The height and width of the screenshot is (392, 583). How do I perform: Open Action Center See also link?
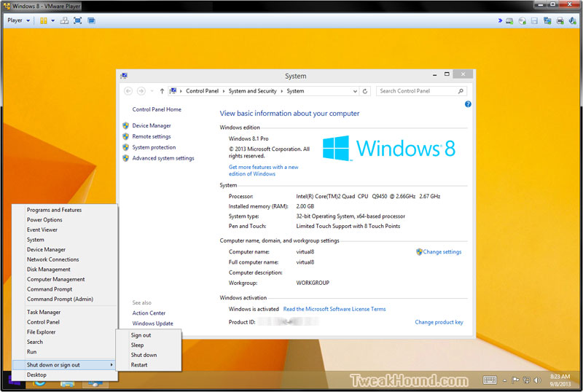pos(149,313)
